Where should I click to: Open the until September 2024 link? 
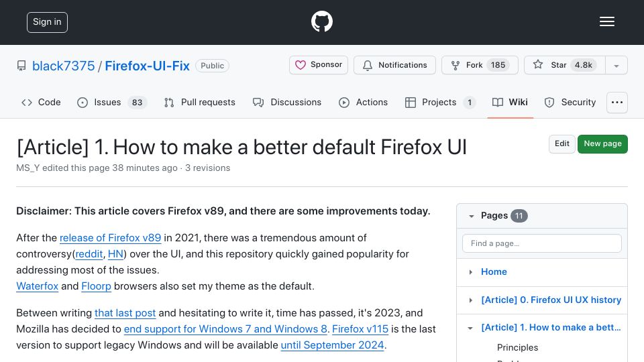(332, 345)
